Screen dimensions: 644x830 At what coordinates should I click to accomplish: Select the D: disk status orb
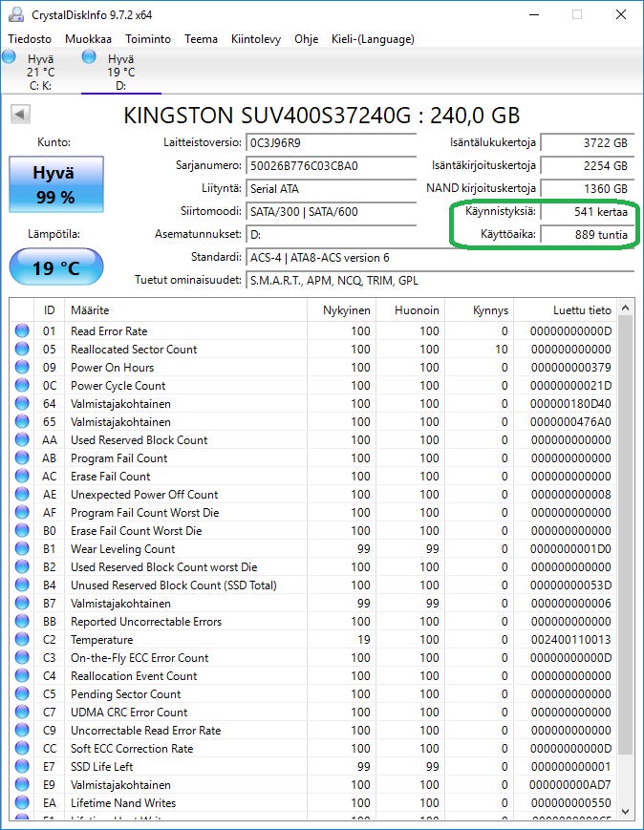point(89,56)
